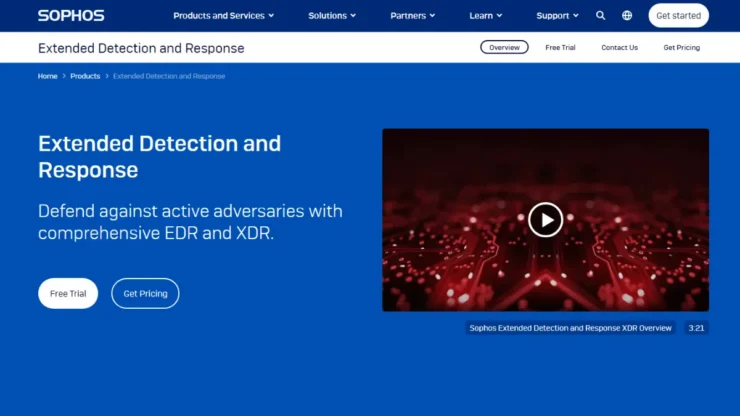
Task: Expand the Support menu
Action: pyautogui.click(x=557, y=16)
